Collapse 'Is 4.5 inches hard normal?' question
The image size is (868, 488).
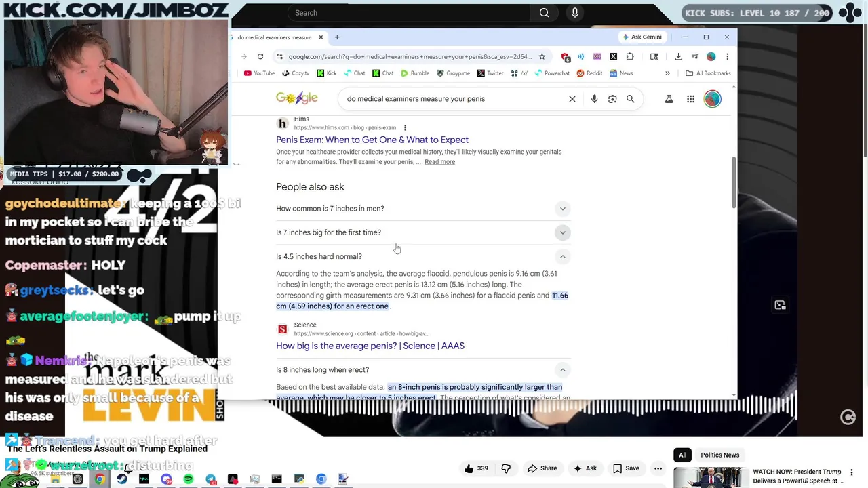(423, 256)
